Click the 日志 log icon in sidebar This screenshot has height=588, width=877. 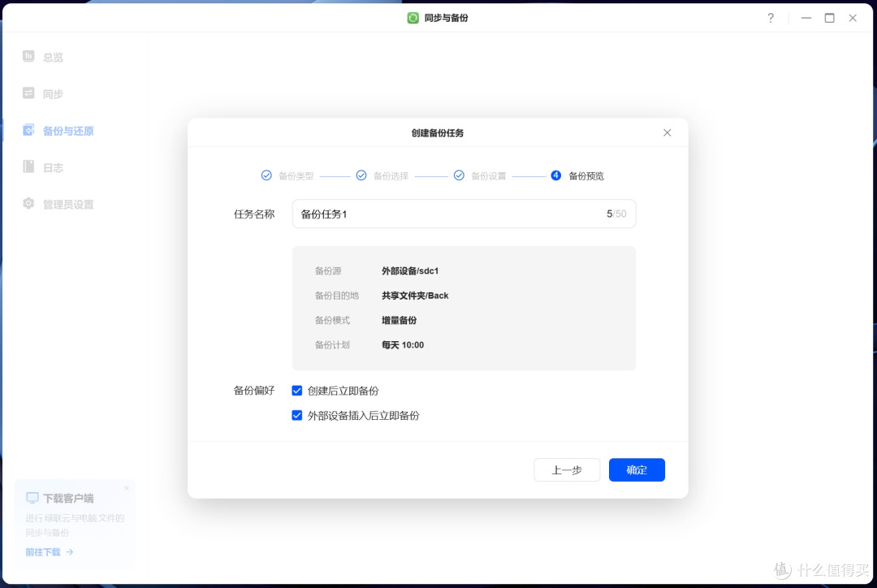click(x=28, y=166)
